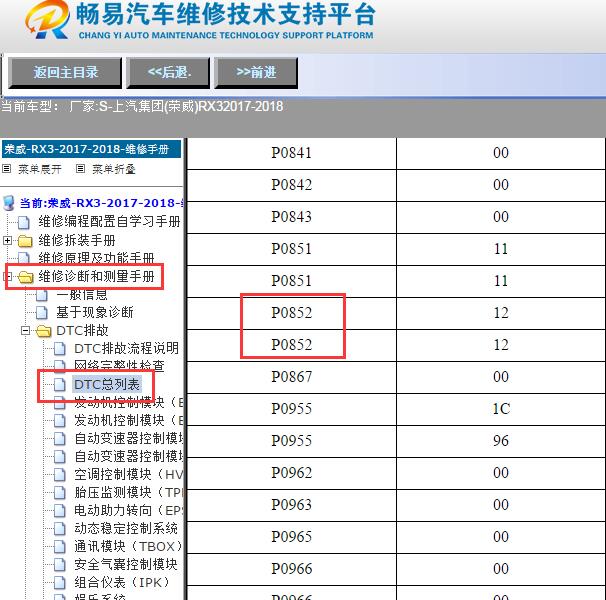606x600 pixels.
Task: Click open folder icon of 维修诊断和测量手册
Action: pos(26,277)
